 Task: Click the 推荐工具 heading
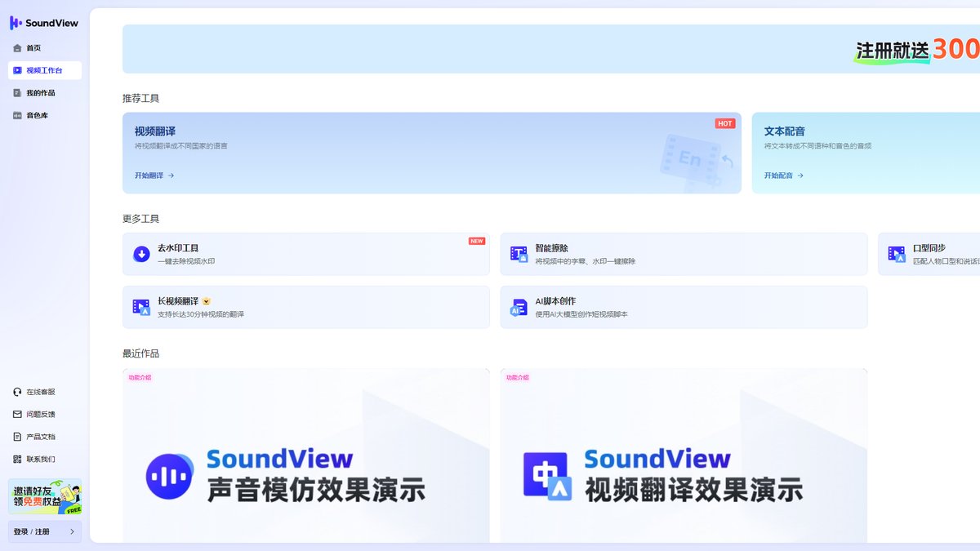(141, 98)
